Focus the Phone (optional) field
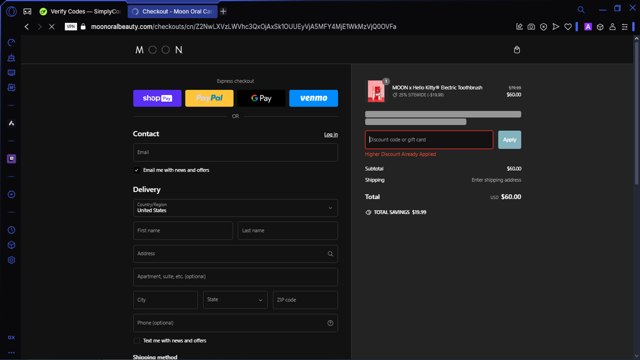 pos(235,323)
